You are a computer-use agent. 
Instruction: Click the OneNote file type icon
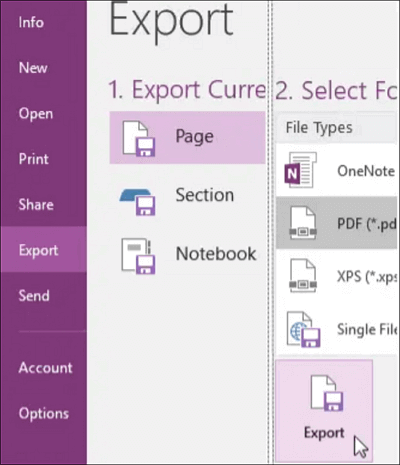(x=301, y=170)
